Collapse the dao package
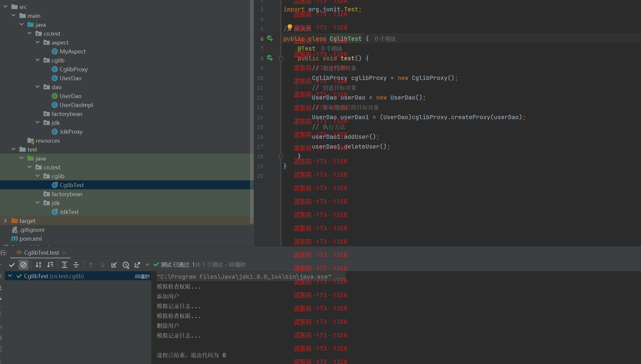Image resolution: width=641 pixels, height=364 pixels. pos(37,87)
